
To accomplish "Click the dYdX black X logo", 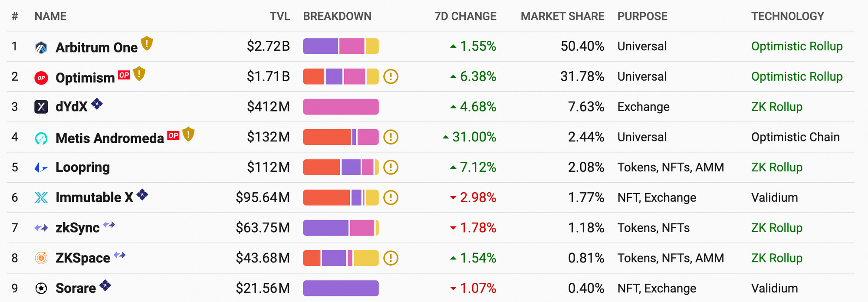I will [41, 107].
